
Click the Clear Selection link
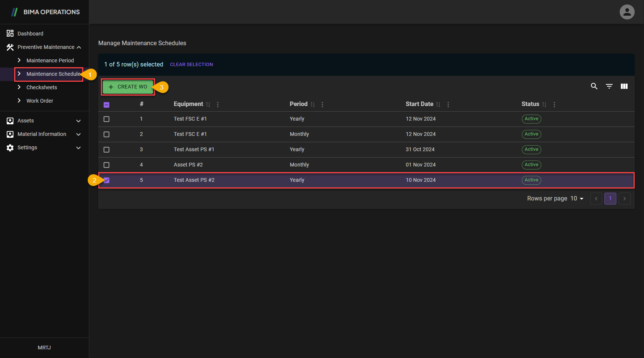191,65
